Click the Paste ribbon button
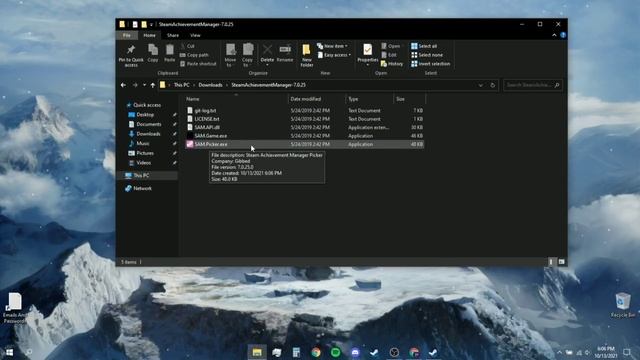This screenshot has width=640, height=360. pos(169,53)
